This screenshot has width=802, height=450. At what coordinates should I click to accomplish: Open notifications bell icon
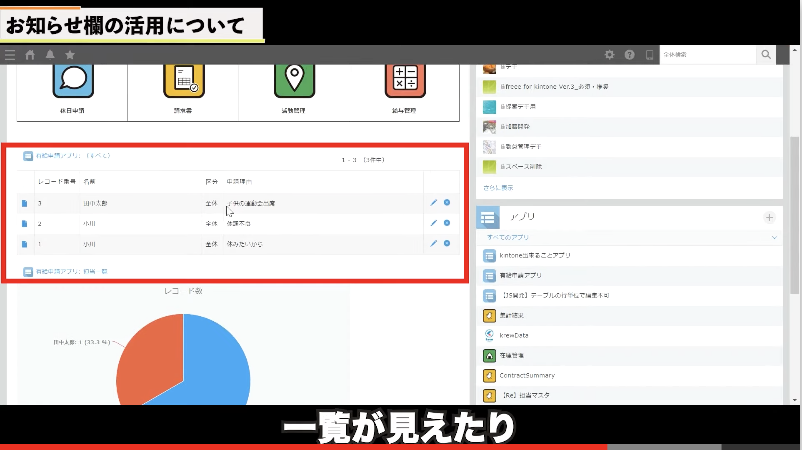pos(50,55)
